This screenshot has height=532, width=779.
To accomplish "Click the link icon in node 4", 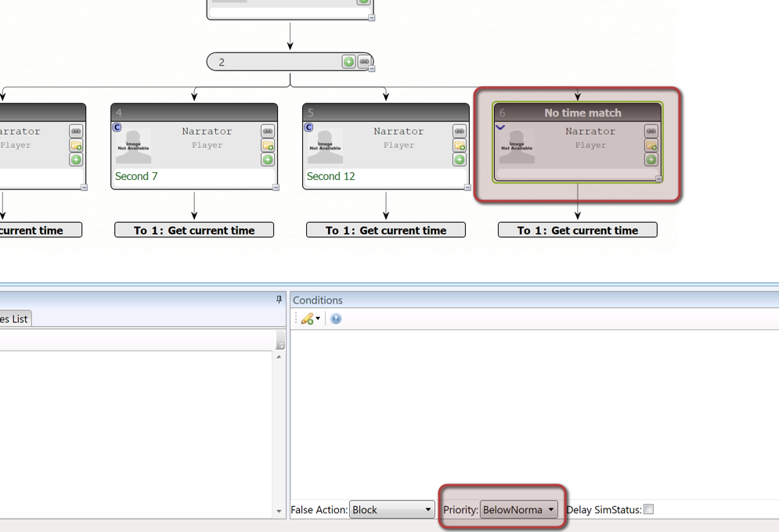I will [x=268, y=131].
